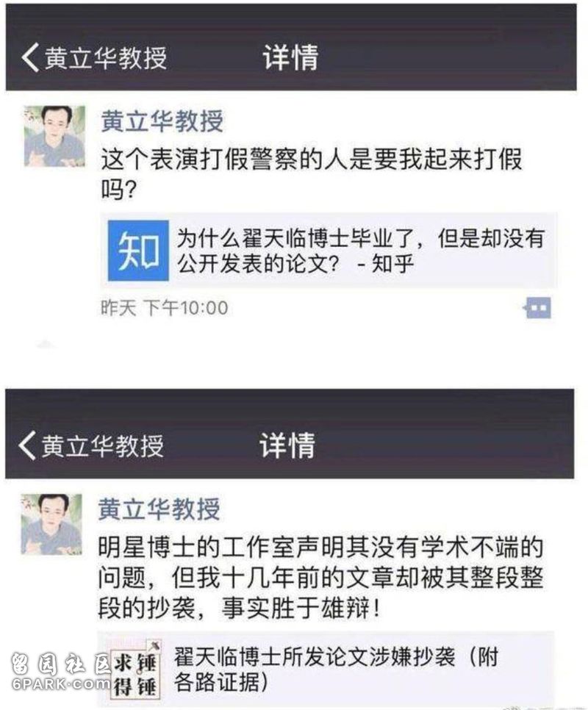Tap the back chevron in the top header

[x=30, y=57]
